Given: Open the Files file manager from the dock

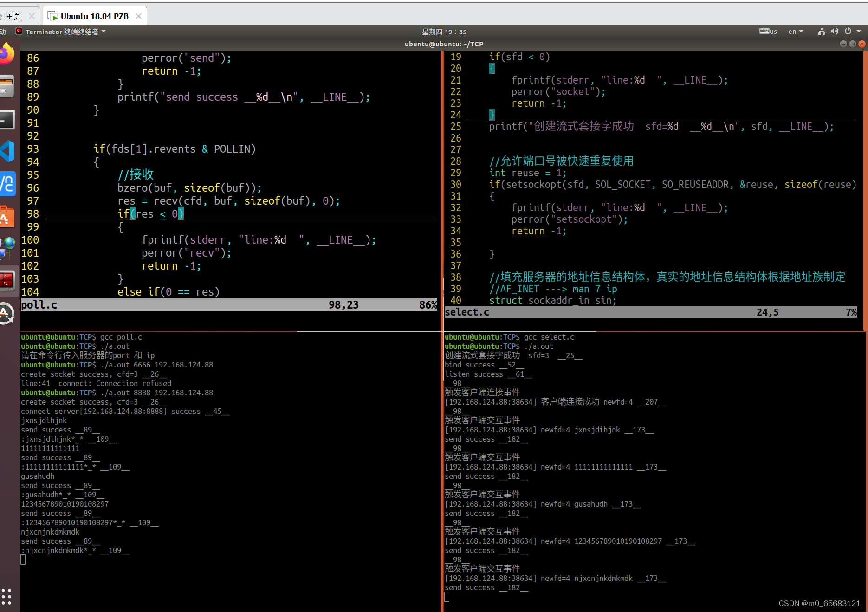Looking at the screenshot, I should 6,86.
